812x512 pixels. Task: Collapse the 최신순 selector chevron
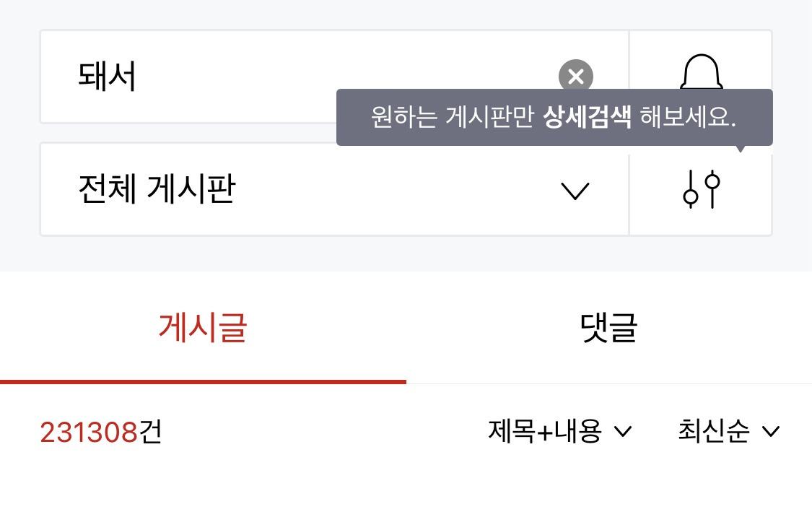(x=770, y=432)
